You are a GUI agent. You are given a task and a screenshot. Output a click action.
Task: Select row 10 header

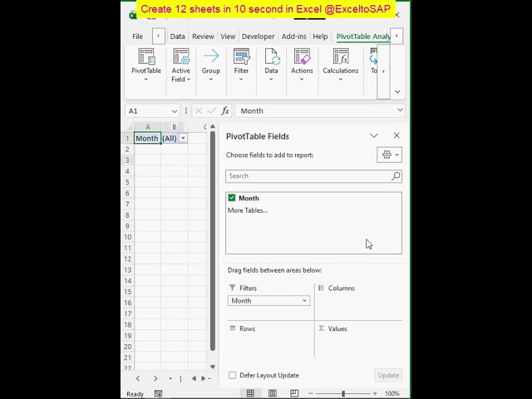click(x=127, y=237)
